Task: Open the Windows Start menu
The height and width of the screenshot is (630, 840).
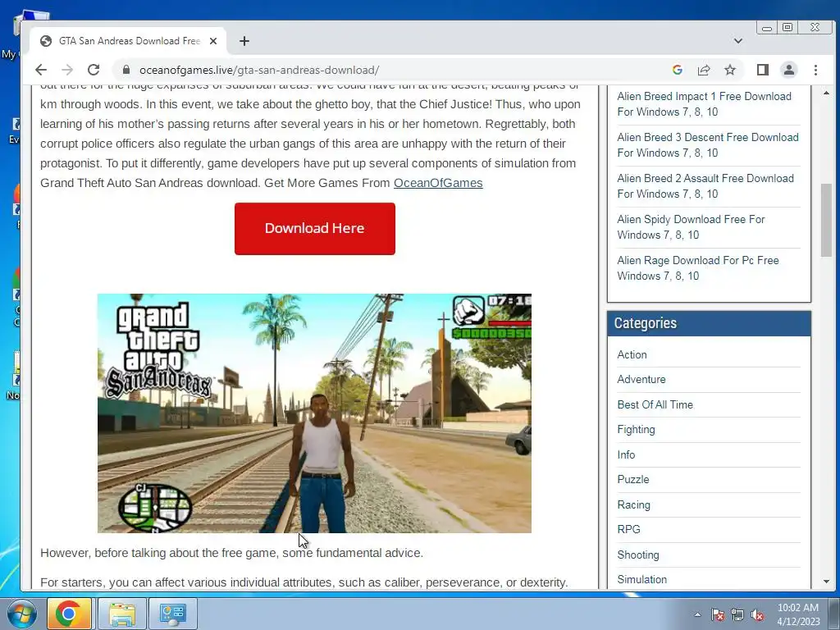Action: coord(21,614)
